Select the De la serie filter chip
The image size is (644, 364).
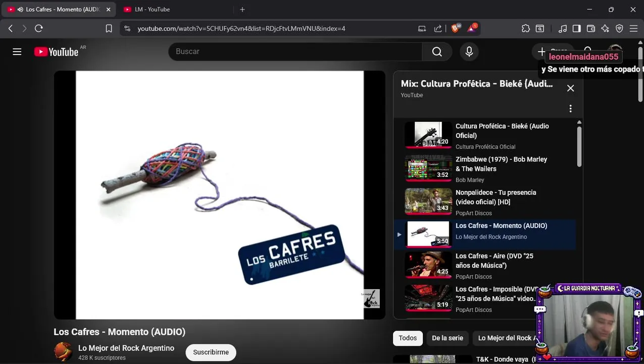448,338
